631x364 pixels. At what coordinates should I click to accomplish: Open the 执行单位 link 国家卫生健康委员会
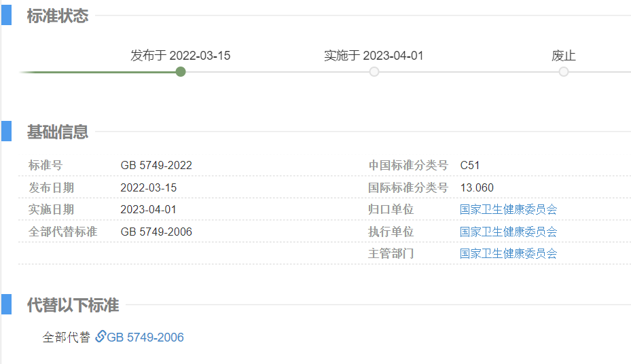508,232
